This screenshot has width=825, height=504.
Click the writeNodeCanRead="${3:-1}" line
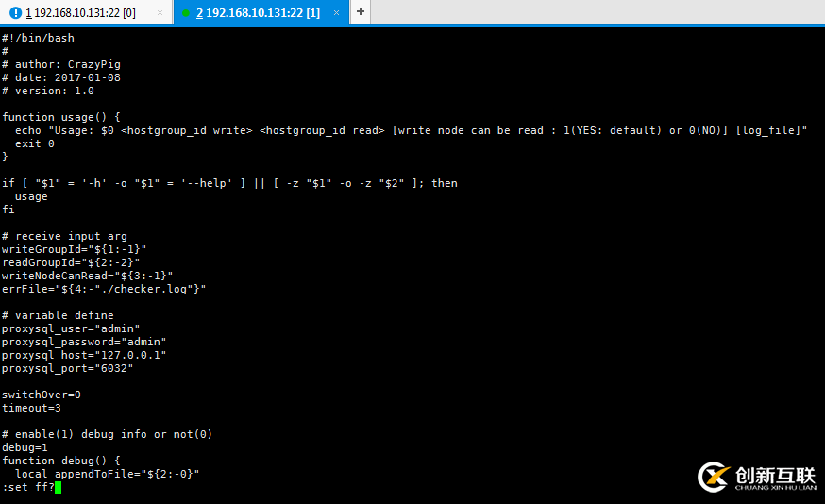pyautogui.click(x=88, y=276)
